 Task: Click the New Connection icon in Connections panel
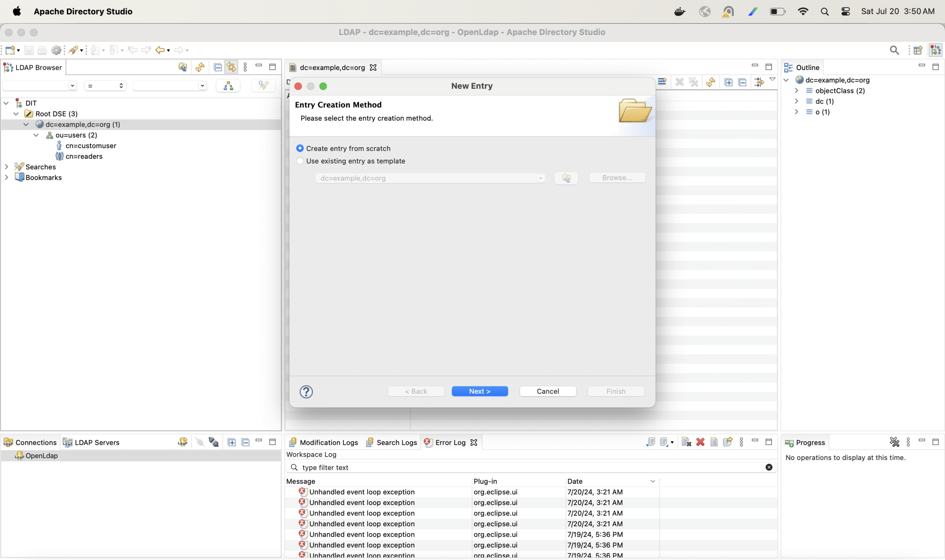(x=183, y=442)
